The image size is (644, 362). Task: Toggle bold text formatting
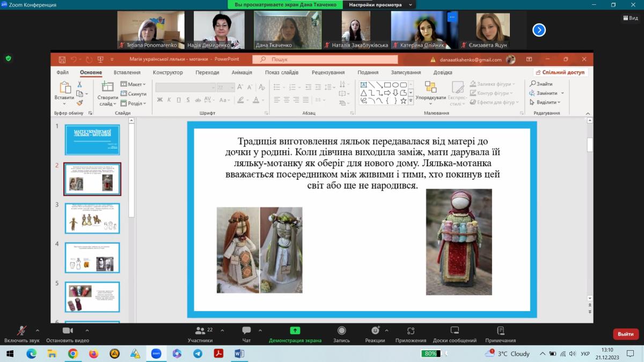tap(160, 100)
